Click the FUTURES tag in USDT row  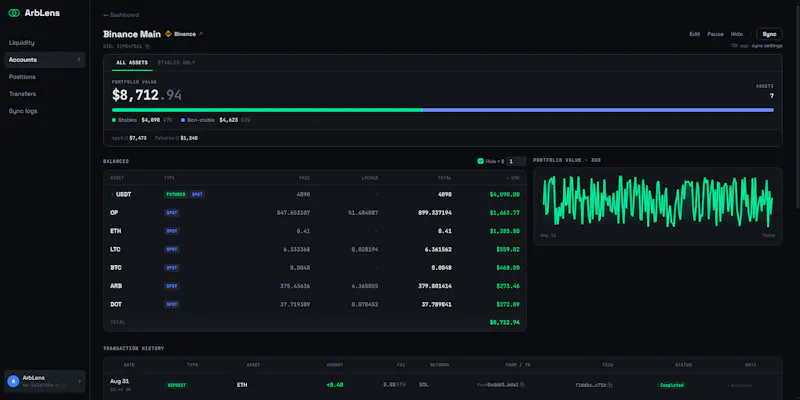[x=176, y=194]
